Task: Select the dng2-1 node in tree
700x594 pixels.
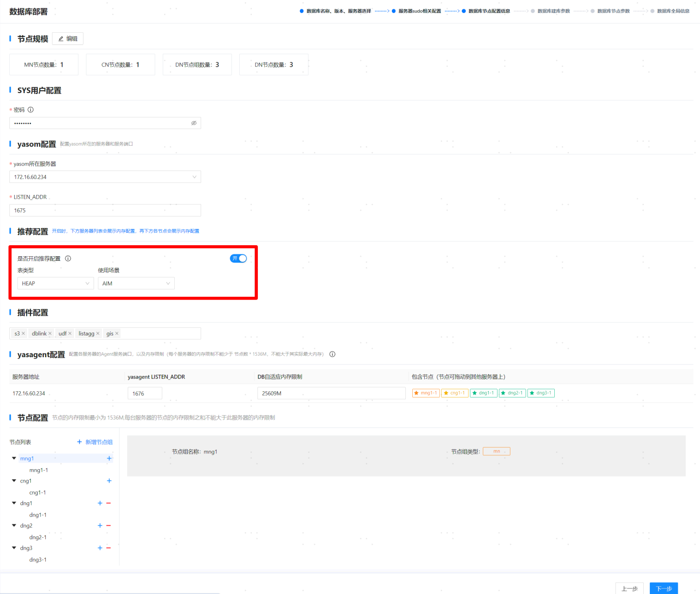Action: coord(38,537)
